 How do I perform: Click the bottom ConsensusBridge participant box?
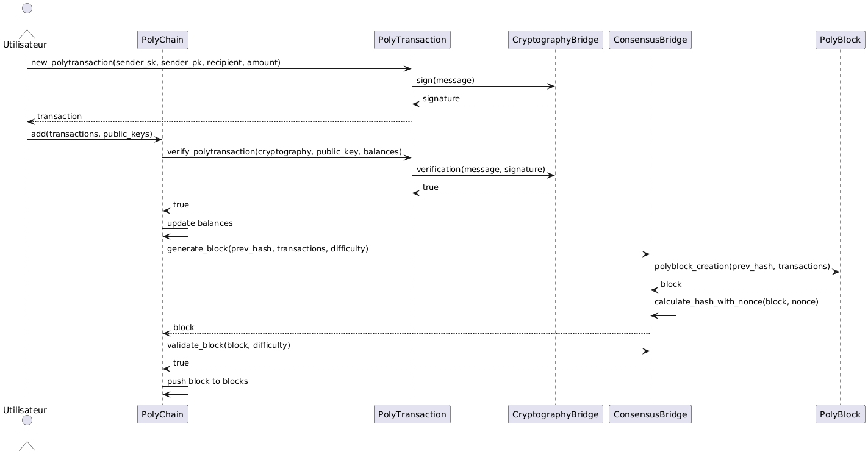[x=650, y=414]
